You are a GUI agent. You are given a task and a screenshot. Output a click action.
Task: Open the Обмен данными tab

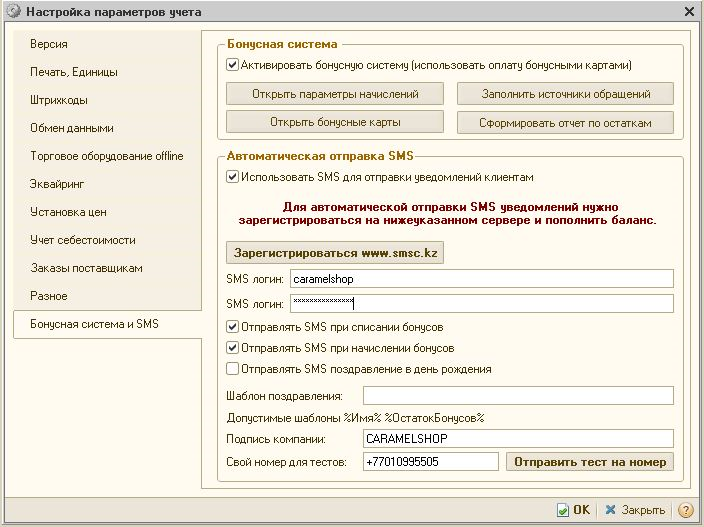108,128
